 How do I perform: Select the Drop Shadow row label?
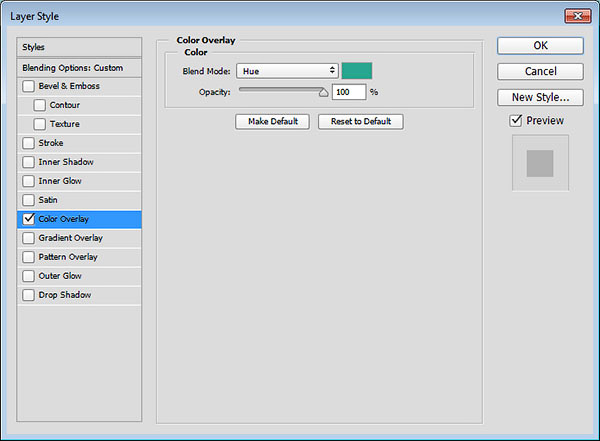click(65, 295)
